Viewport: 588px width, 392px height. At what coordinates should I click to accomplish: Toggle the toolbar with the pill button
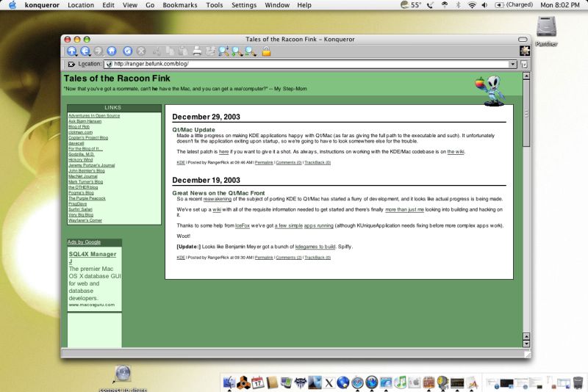523,38
